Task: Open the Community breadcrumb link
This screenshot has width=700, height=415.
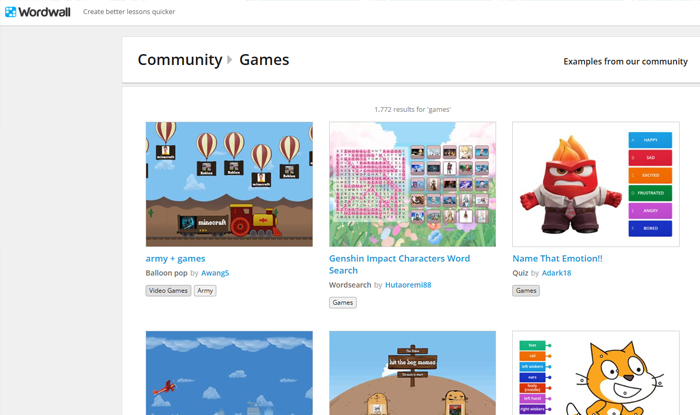Action: pyautogui.click(x=179, y=60)
